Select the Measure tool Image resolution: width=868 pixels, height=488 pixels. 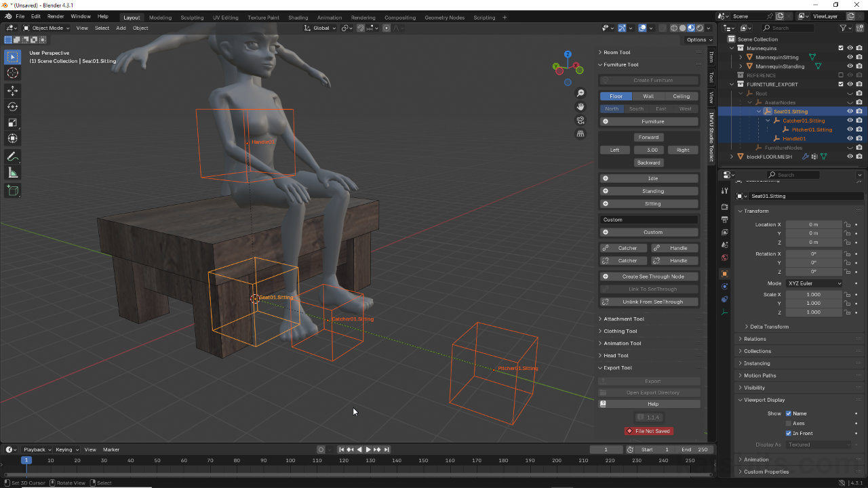coord(12,173)
